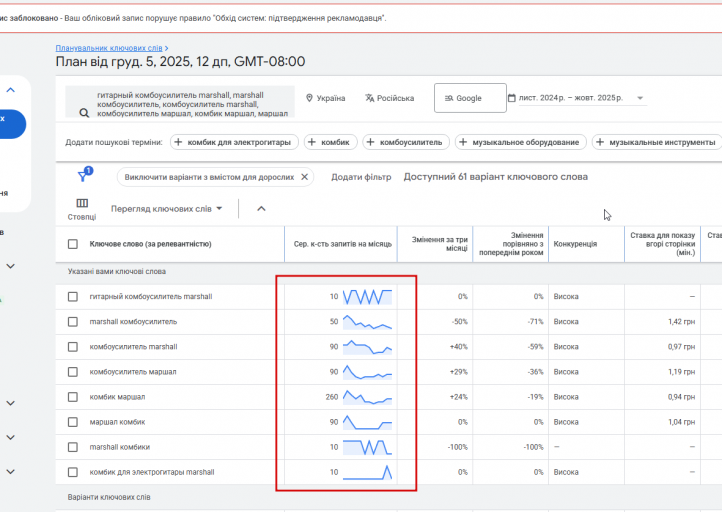Click Додати фільтр
Image resolution: width=722 pixels, height=512 pixels.
tap(361, 177)
